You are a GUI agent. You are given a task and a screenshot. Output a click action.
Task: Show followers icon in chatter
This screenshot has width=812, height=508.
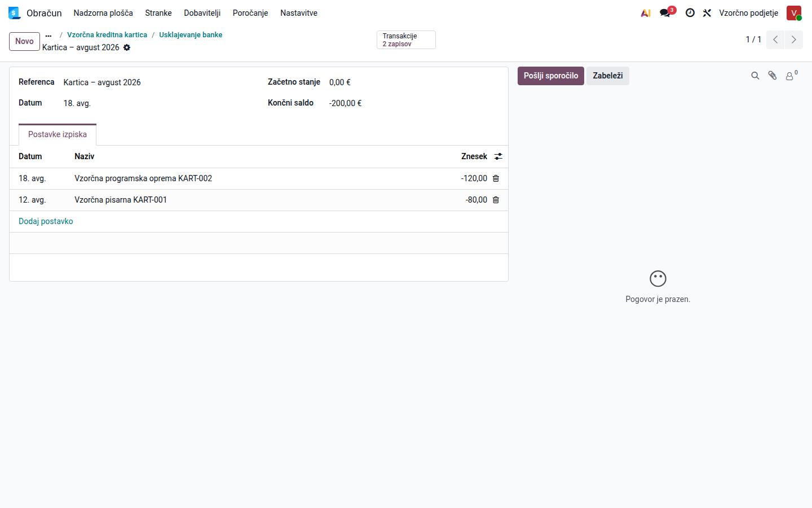coord(792,76)
